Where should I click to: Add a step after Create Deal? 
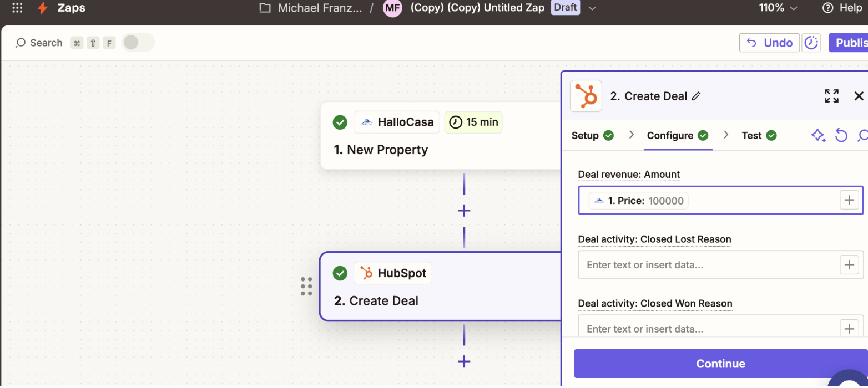point(464,362)
